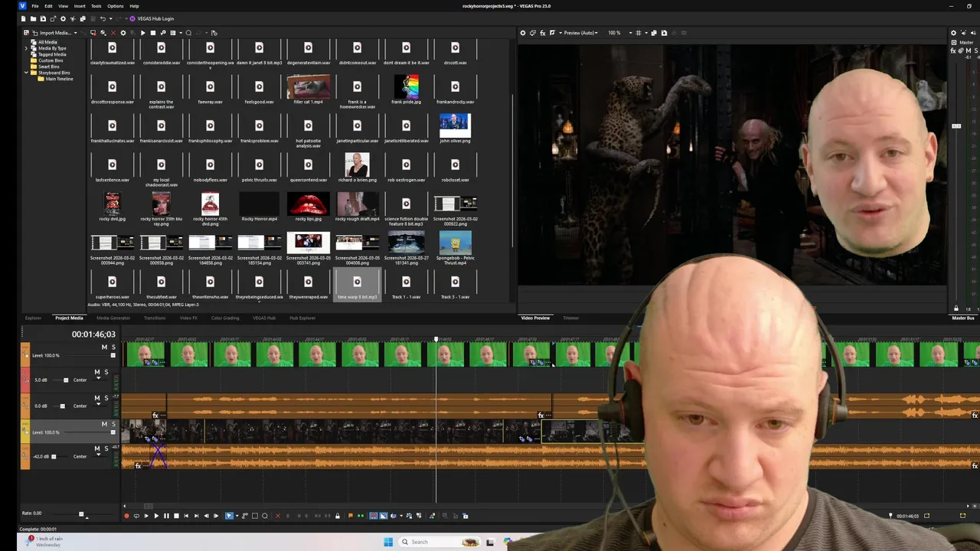Open the Tools menu
This screenshot has height=551, width=980.
[x=96, y=6]
